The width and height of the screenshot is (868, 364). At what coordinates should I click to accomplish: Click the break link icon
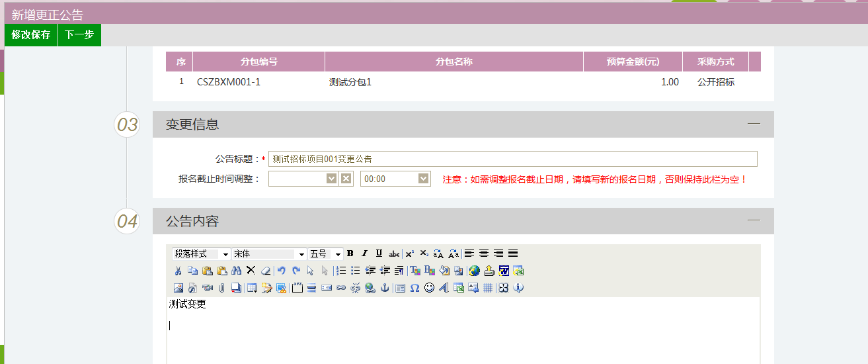point(356,288)
